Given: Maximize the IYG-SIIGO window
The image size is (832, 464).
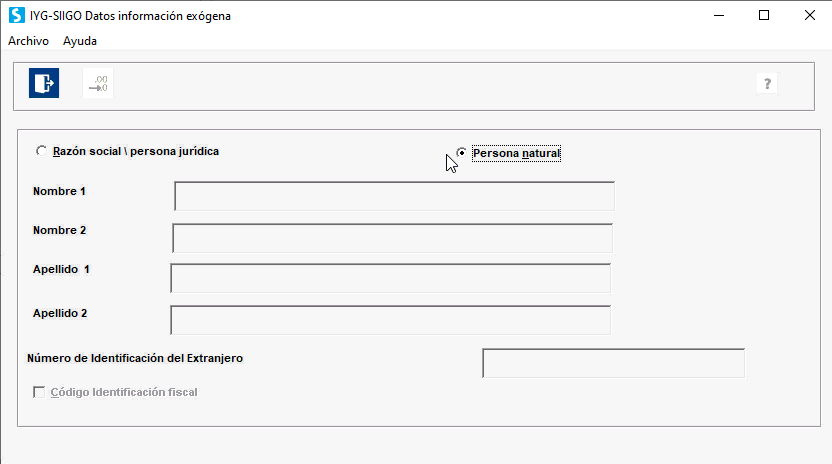Looking at the screenshot, I should tap(764, 15).
